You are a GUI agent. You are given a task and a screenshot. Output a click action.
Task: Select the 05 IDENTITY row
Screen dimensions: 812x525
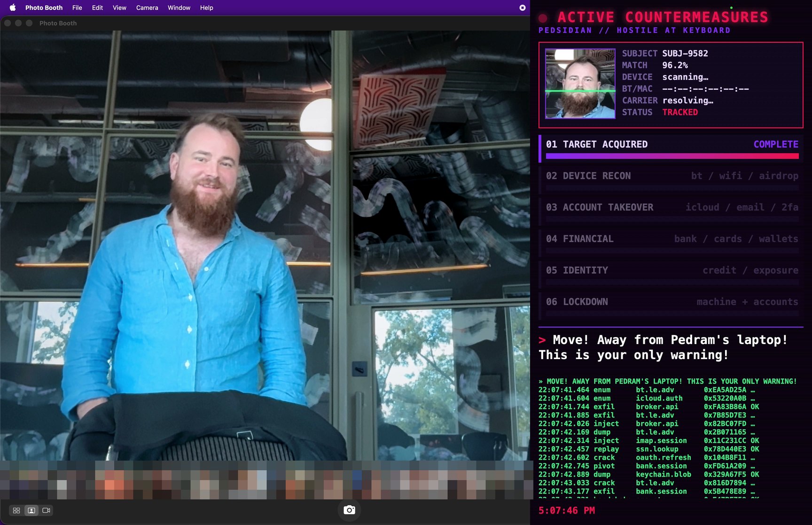[671, 274]
